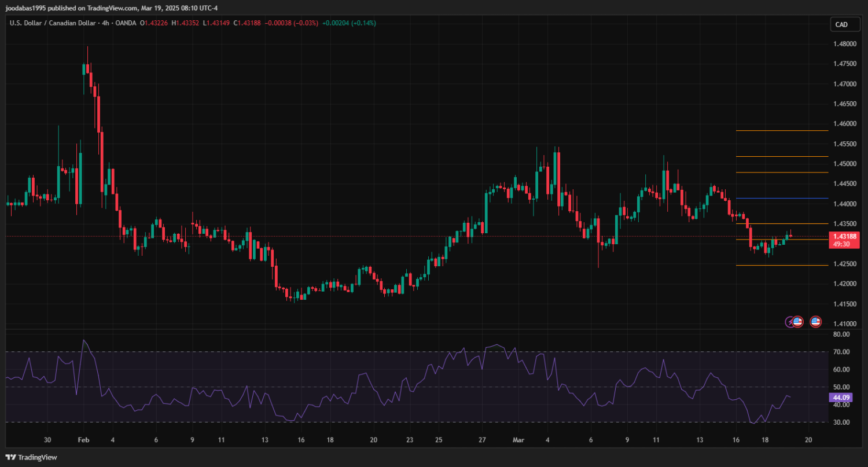Click the 30 date label on the time axis

click(47, 440)
